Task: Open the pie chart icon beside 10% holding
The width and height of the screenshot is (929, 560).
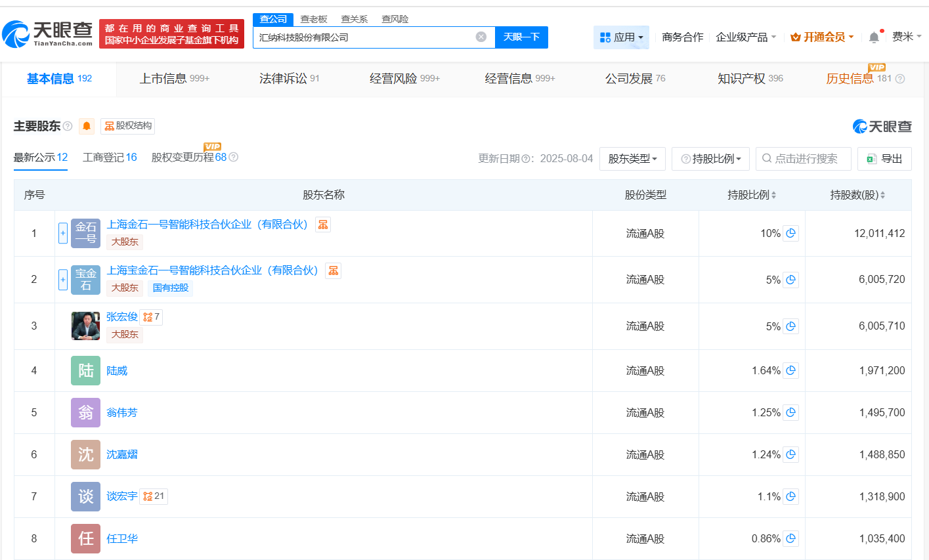Action: (791, 233)
